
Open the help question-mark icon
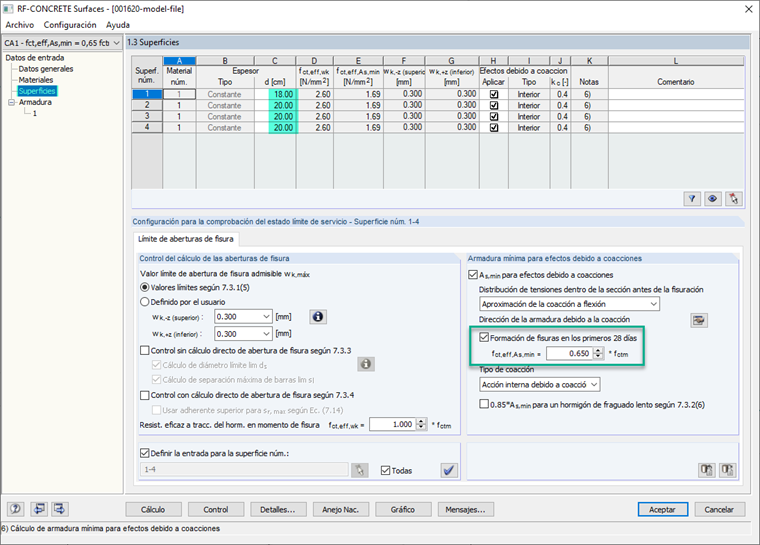click(x=16, y=509)
